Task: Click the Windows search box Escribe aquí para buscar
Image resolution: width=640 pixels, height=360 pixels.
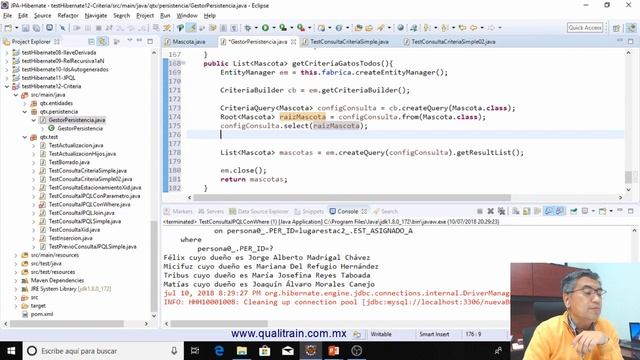Action: (x=102, y=351)
